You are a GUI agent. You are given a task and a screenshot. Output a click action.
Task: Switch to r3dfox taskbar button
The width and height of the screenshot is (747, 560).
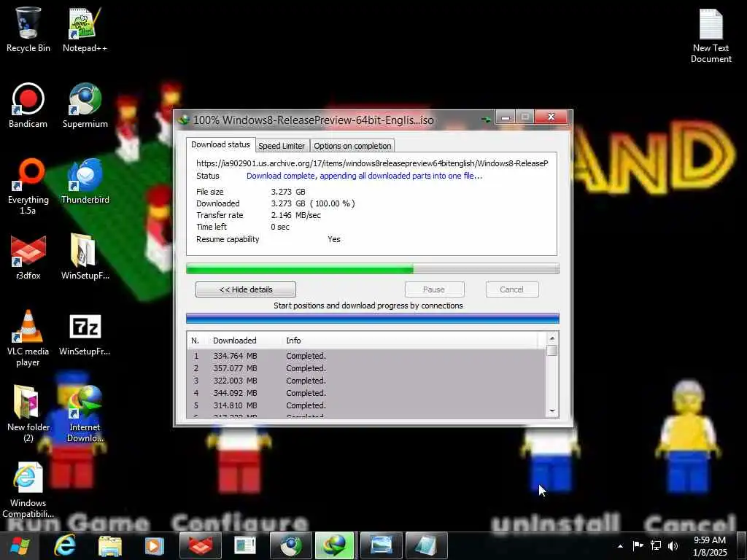pos(201,545)
